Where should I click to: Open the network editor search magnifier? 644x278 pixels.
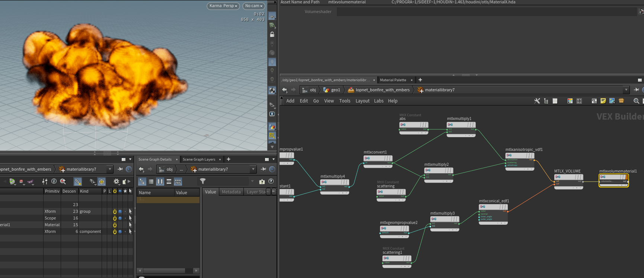click(x=636, y=101)
